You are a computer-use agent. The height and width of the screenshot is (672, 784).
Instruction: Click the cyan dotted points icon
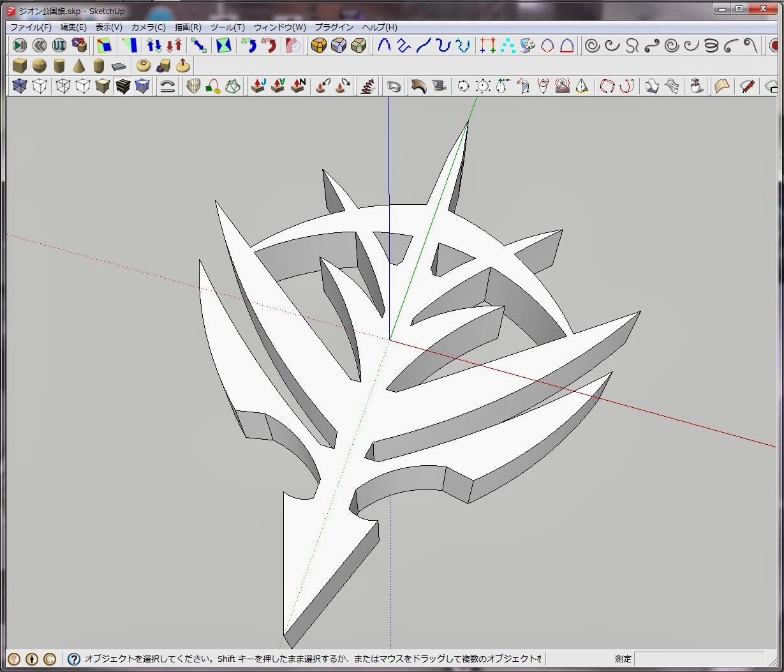pos(508,45)
